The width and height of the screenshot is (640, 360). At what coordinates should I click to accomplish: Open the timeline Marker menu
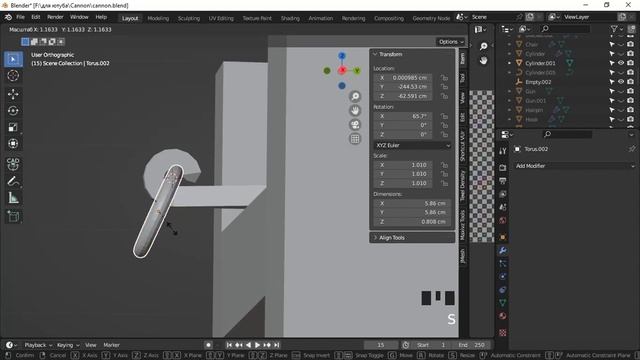[x=111, y=345]
